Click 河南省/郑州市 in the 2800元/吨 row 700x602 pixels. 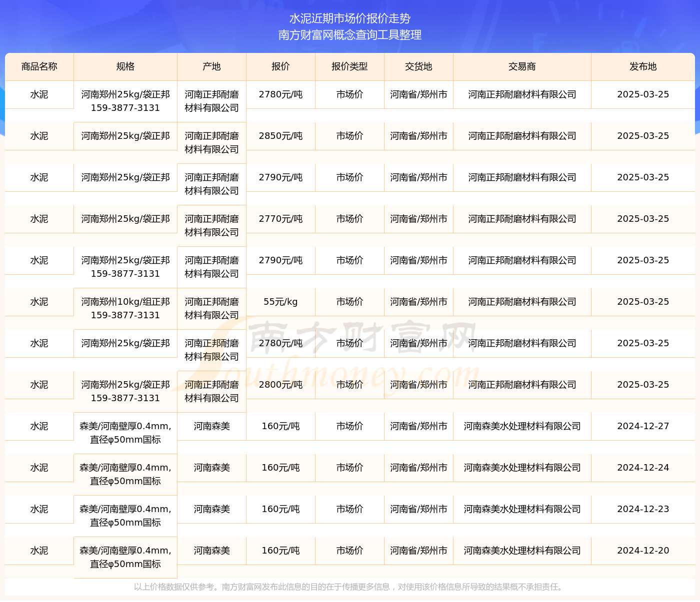(x=418, y=385)
